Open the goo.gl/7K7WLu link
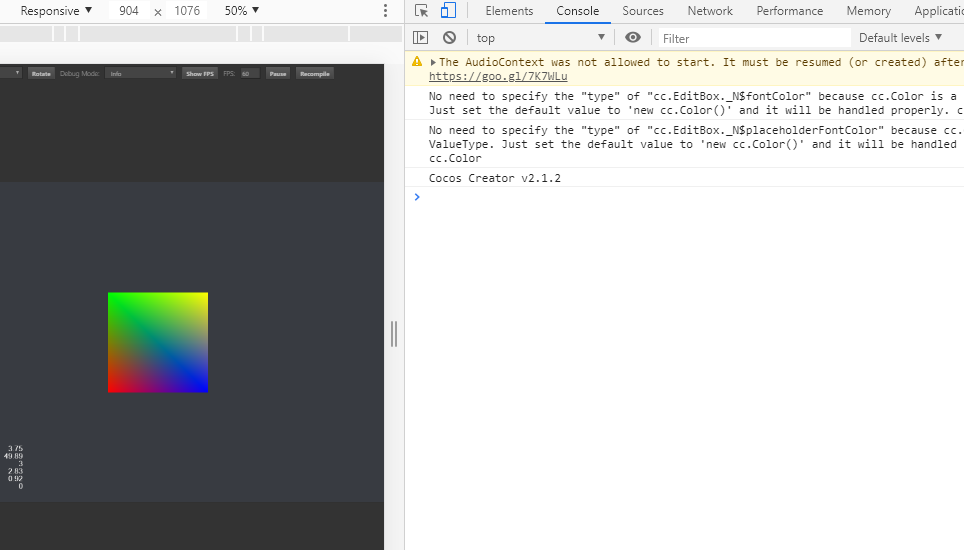964x550 pixels. pos(498,76)
